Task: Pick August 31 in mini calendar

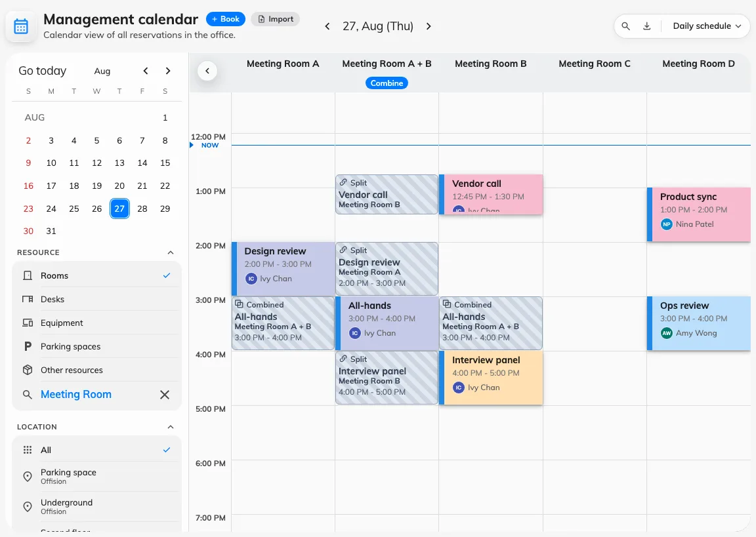Action: (x=51, y=231)
